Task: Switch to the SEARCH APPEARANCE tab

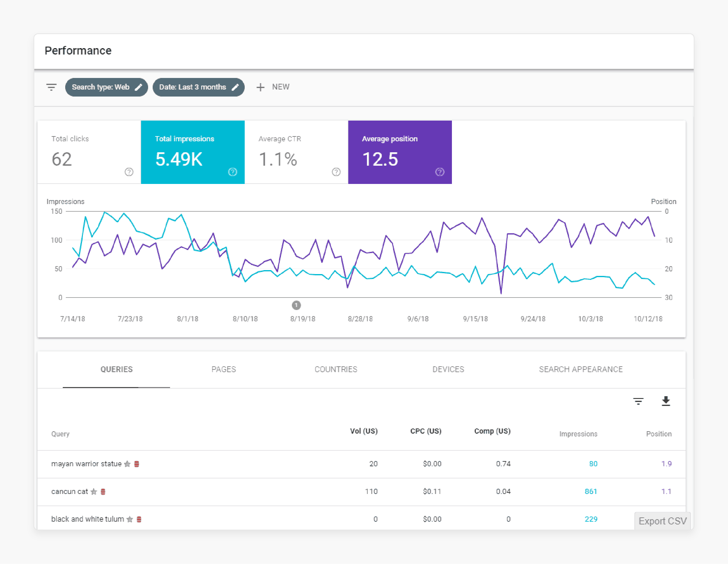Action: tap(581, 369)
